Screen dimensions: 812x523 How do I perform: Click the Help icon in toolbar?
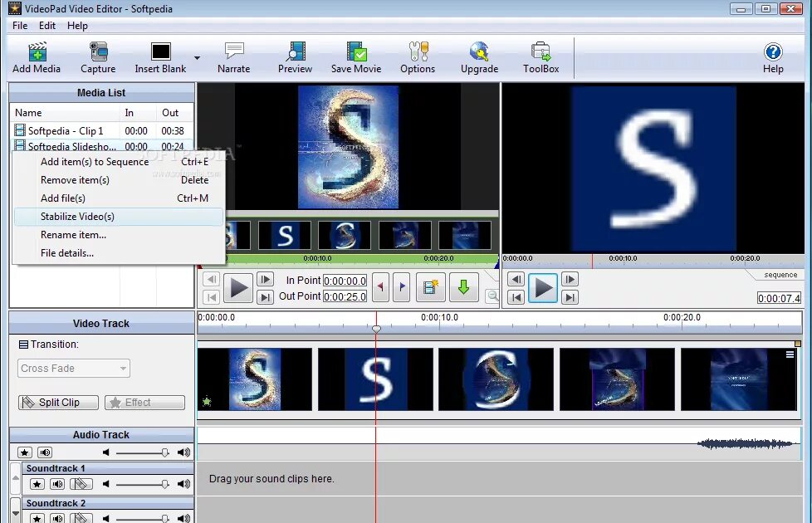pos(773,57)
